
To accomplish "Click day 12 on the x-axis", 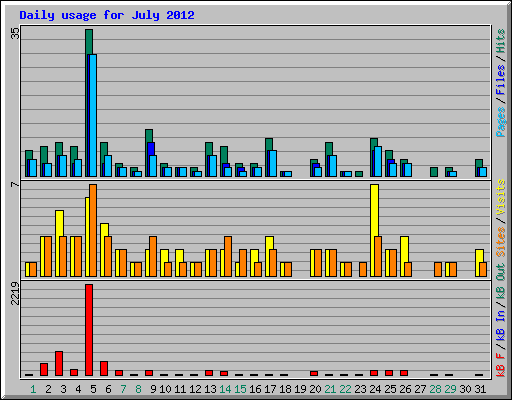I will 195,389.
